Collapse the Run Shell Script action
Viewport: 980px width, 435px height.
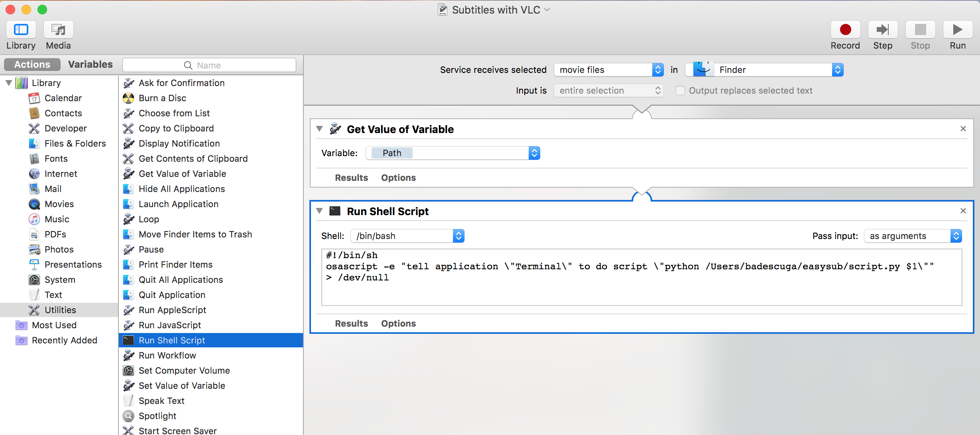[x=319, y=211]
